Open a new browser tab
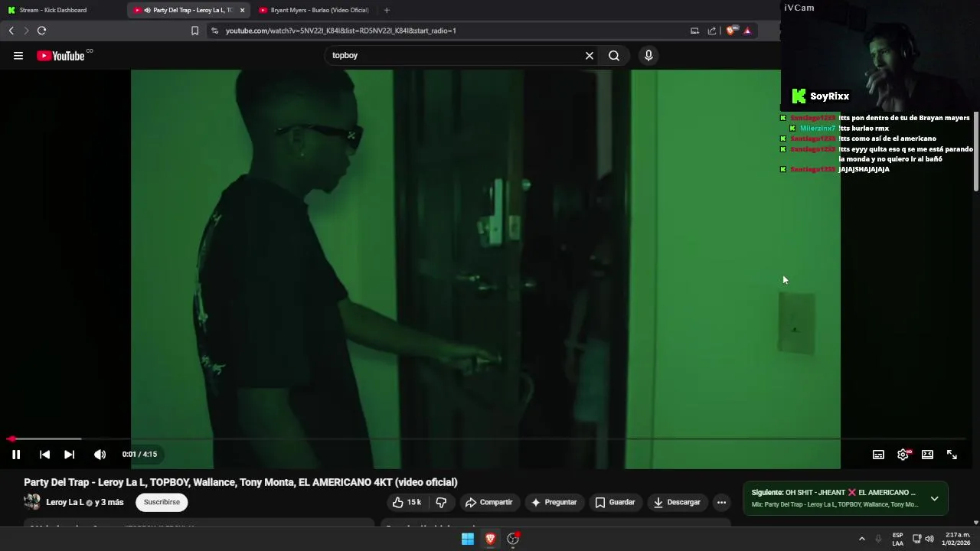Viewport: 980px width, 551px height. [x=387, y=10]
